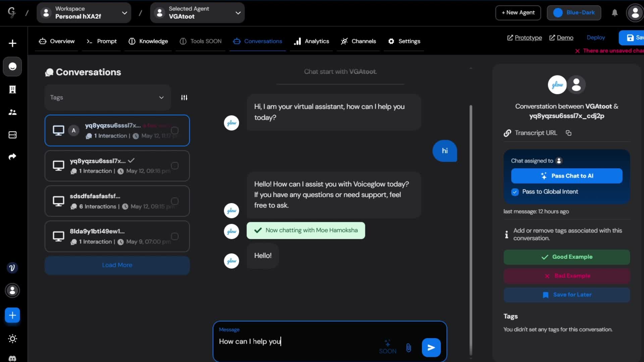The width and height of the screenshot is (644, 362).
Task: Toggle the Pass to Global Intent checkbox
Action: (x=515, y=192)
